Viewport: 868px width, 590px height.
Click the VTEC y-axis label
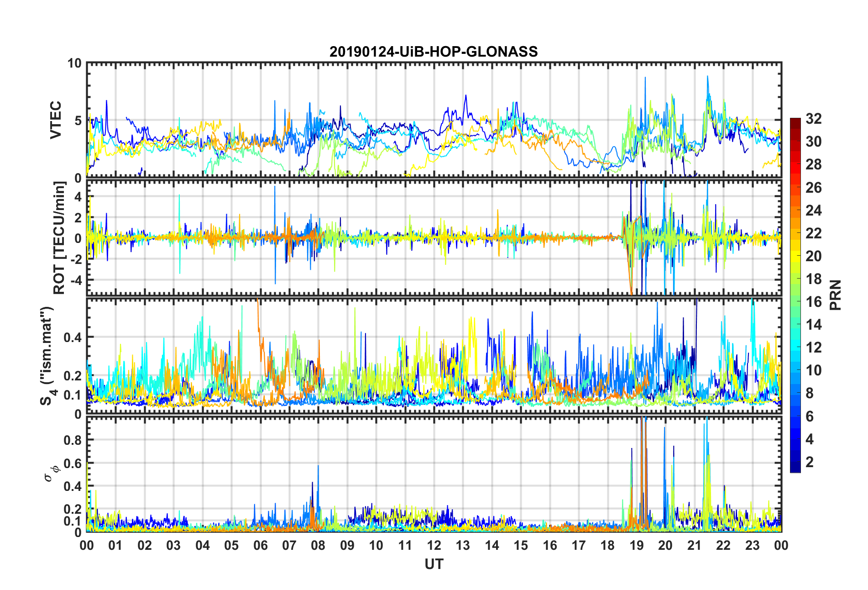point(56,121)
